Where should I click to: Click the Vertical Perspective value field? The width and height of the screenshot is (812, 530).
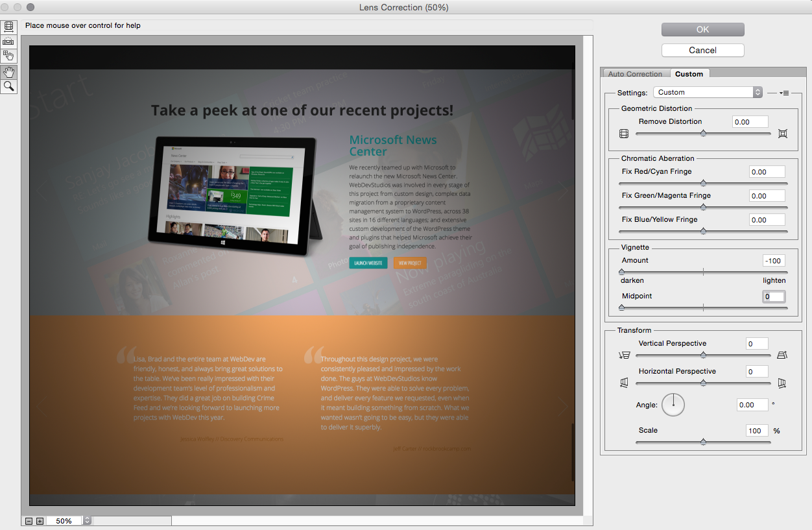[757, 344]
